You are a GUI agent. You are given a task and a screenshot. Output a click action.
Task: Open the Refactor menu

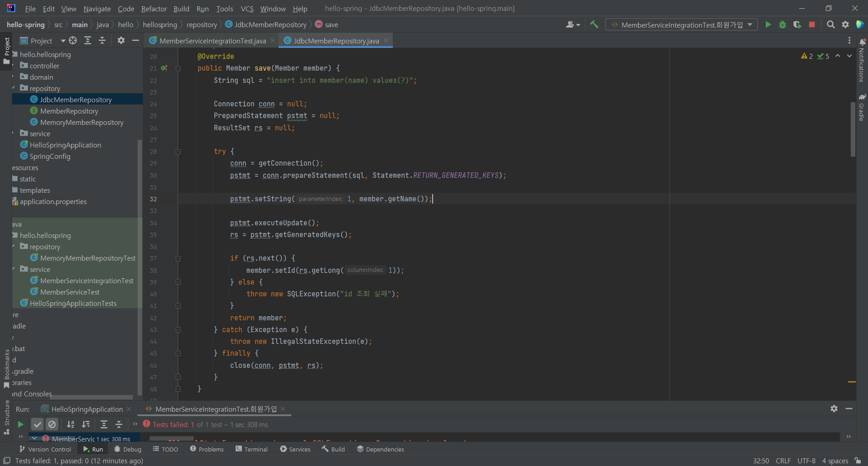click(x=154, y=9)
